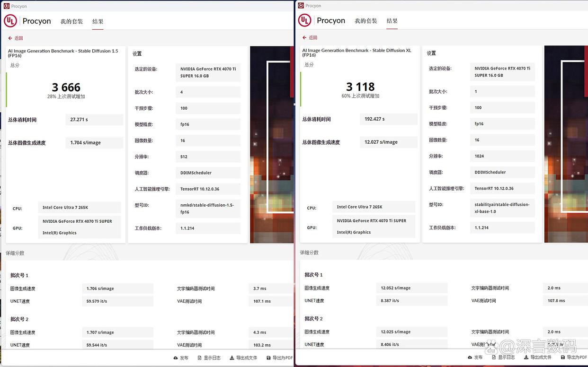Click 导出为PDF icon in the right window
The height and width of the screenshot is (367, 588).
563,358
